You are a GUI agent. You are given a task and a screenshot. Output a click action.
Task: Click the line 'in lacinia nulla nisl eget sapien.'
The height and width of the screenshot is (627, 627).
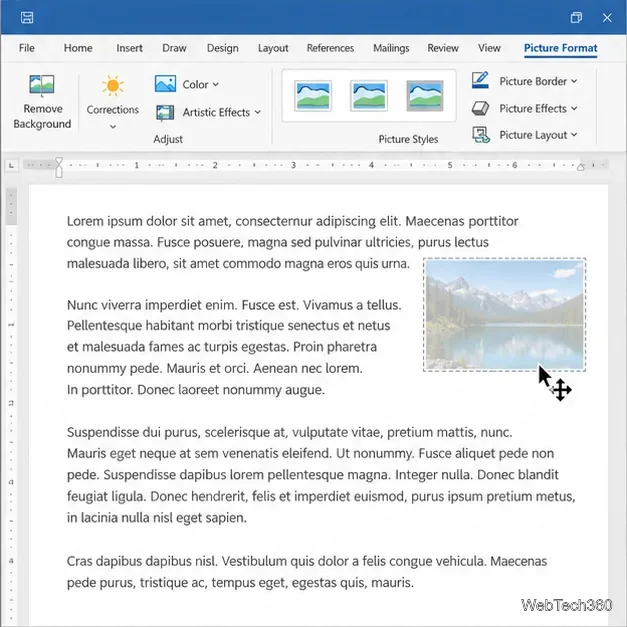pos(157,518)
